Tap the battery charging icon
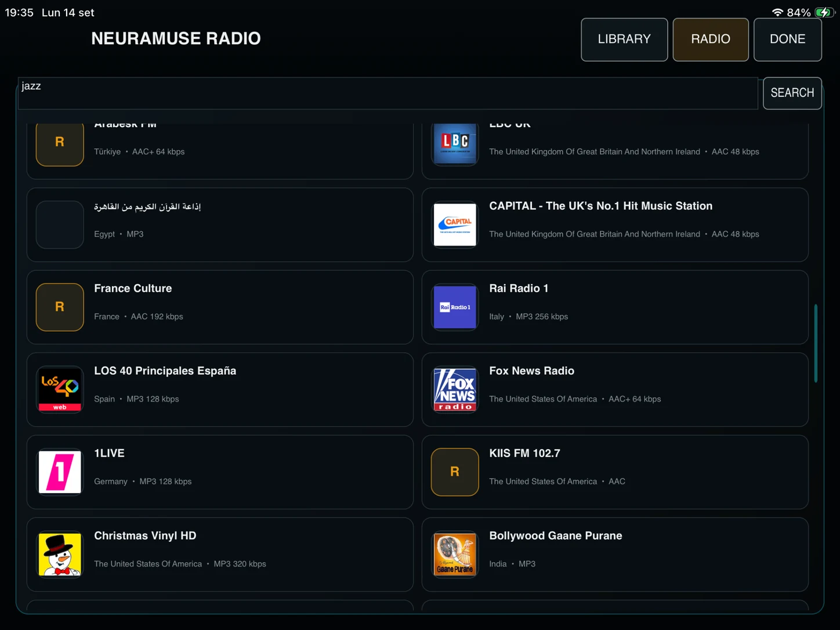 coord(824,12)
